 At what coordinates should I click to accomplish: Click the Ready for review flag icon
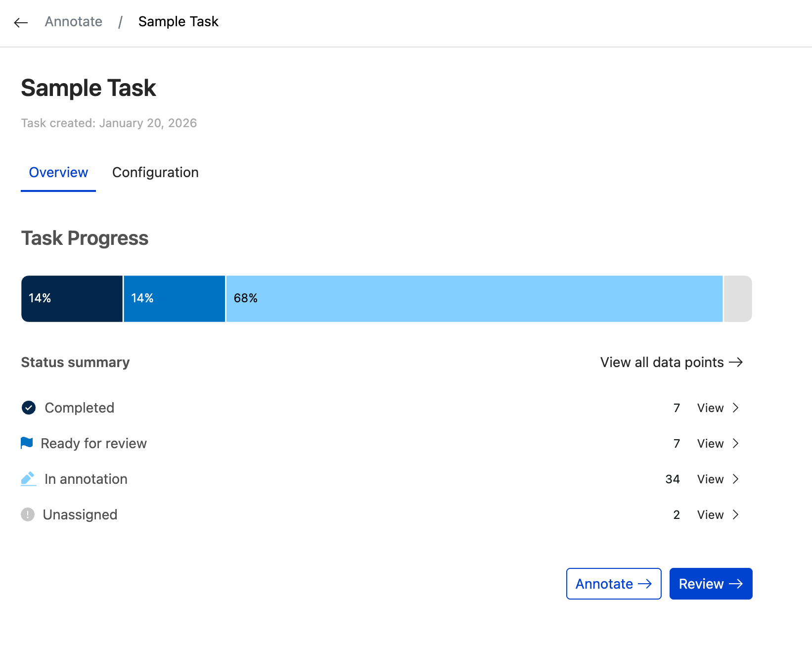(28, 443)
